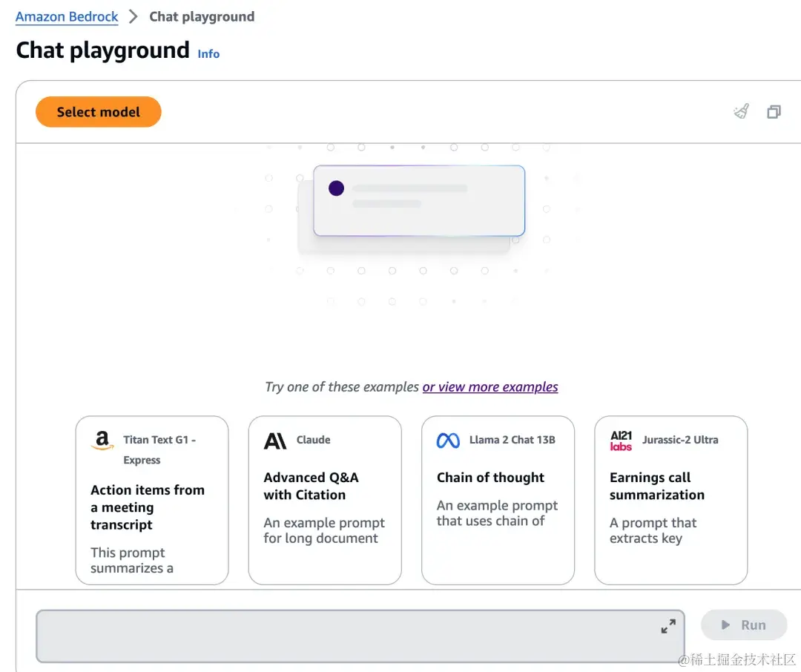Image resolution: width=801 pixels, height=672 pixels.
Task: Click the broom clear chat icon
Action: 741,111
